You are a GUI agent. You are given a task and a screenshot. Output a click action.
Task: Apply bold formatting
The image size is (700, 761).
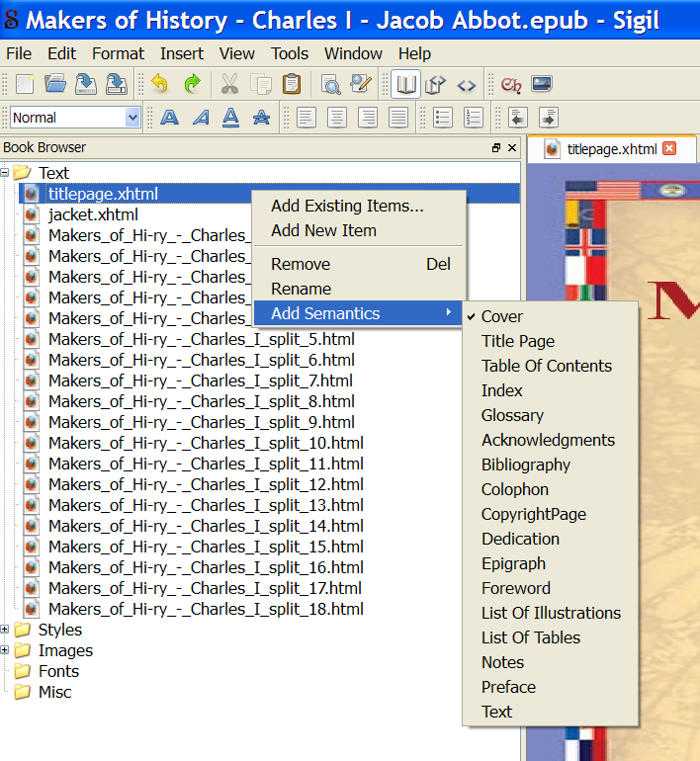coord(169,118)
